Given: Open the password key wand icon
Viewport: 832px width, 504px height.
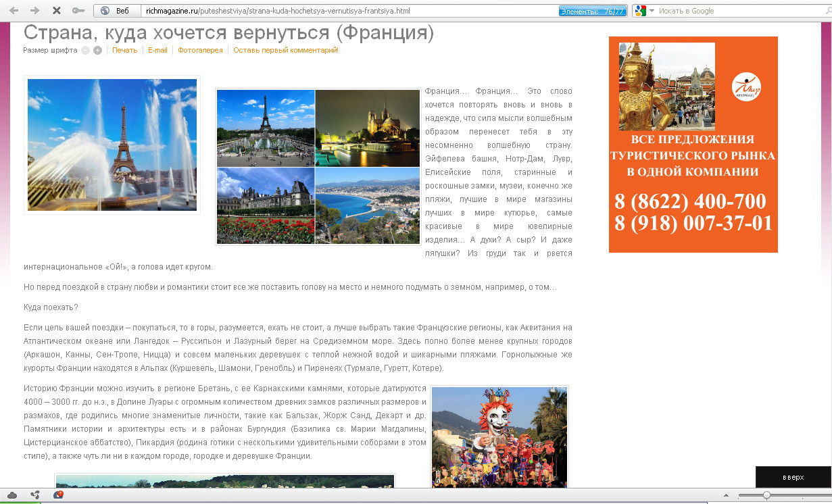Looking at the screenshot, I should 78,11.
